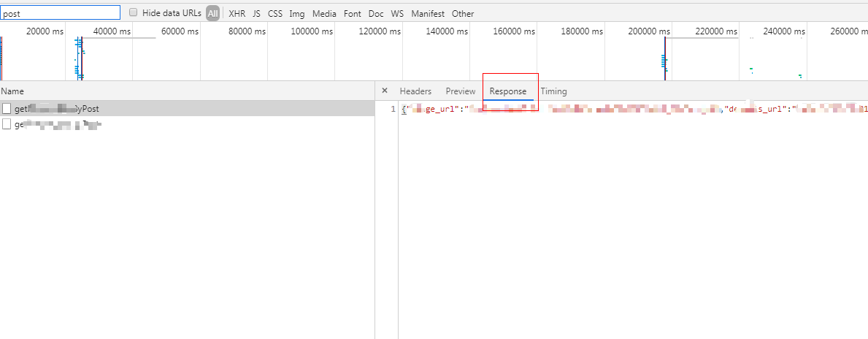Click response line number 1

point(393,109)
